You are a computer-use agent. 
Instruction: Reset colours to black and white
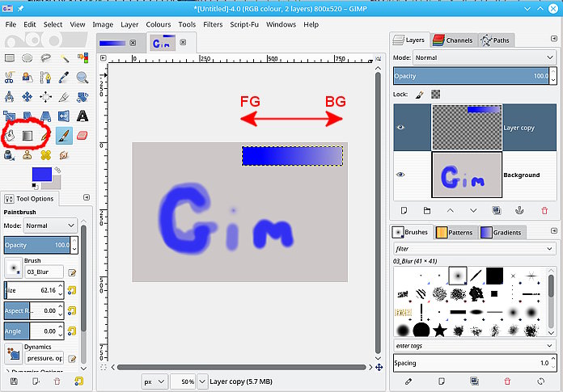[x=34, y=185]
